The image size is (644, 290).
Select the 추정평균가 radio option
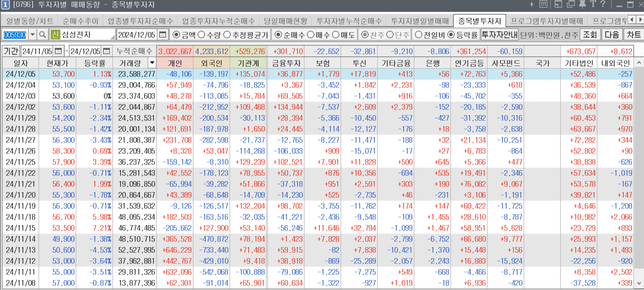click(227, 35)
